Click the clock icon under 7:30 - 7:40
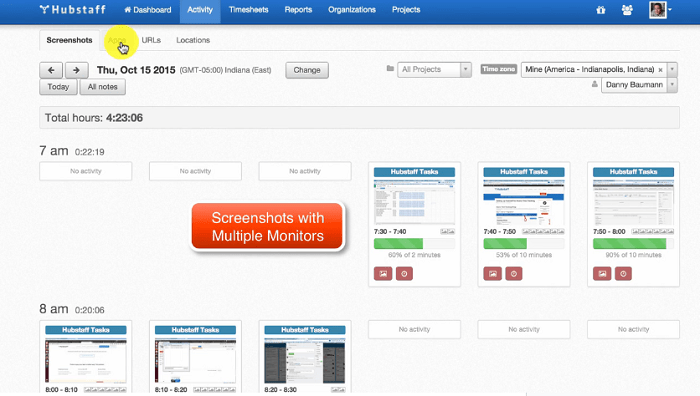The height and width of the screenshot is (396, 700). (x=404, y=274)
